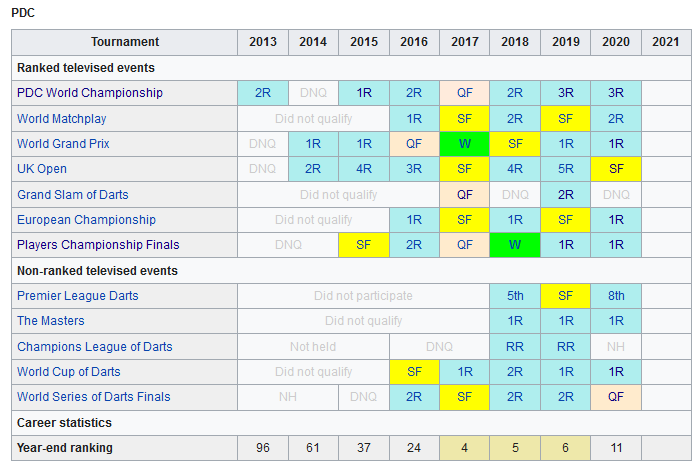The height and width of the screenshot is (461, 695).
Task: Open the UK Open link
Action: pyautogui.click(x=42, y=169)
